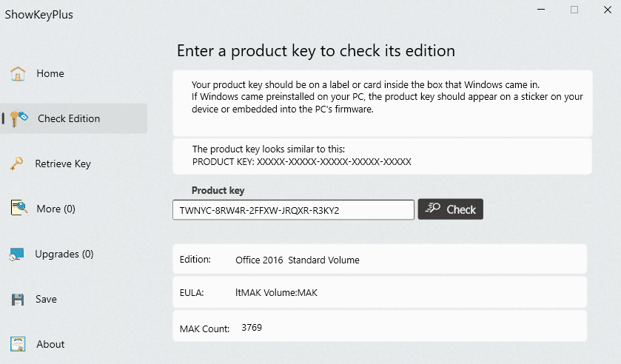The image size is (621, 364).
Task: Click the Save floppy disk icon
Action: coord(19,300)
